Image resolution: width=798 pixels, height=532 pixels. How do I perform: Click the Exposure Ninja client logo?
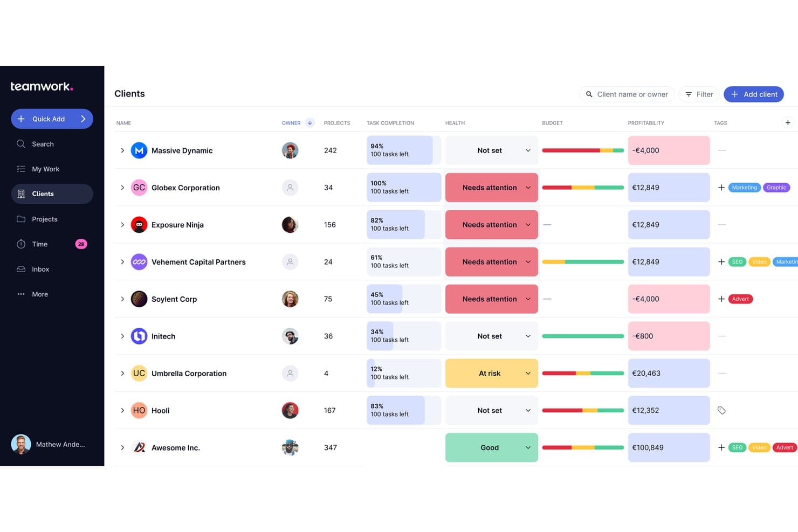point(139,225)
